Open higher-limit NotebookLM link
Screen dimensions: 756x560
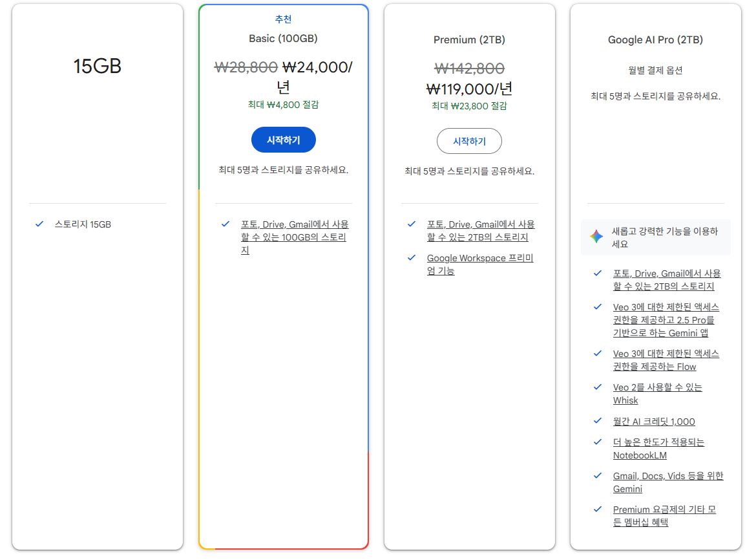pyautogui.click(x=658, y=449)
